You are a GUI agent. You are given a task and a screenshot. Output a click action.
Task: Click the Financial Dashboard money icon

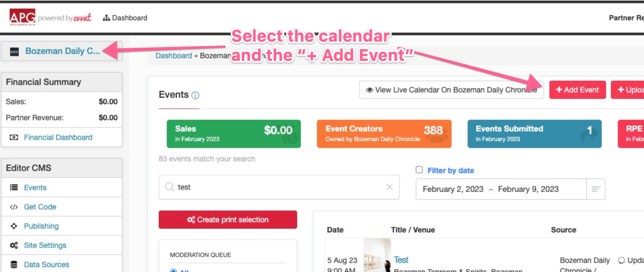coord(14,138)
